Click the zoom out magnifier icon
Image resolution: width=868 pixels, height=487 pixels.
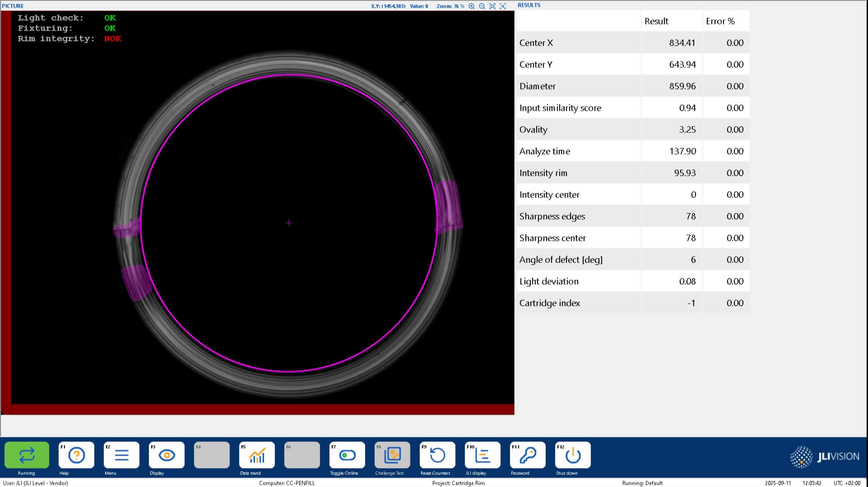coord(482,6)
